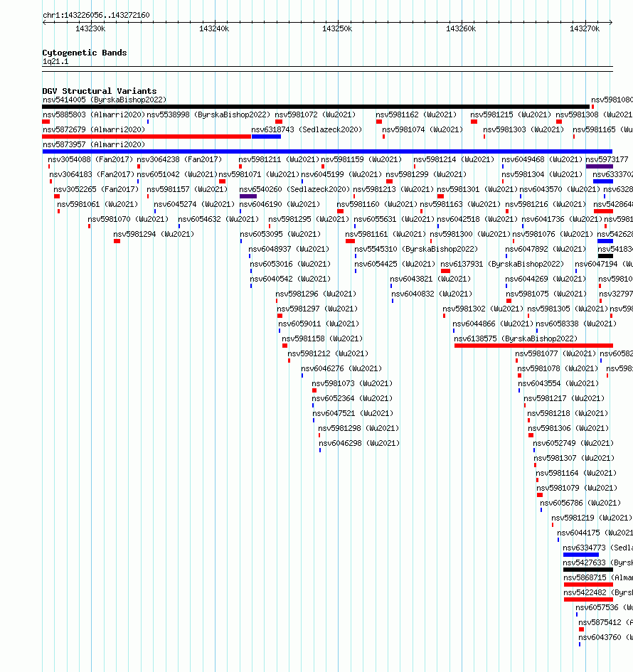Click variant nsv5981073 (Wu2021)
Screen dimensions: 633x672
352,383
